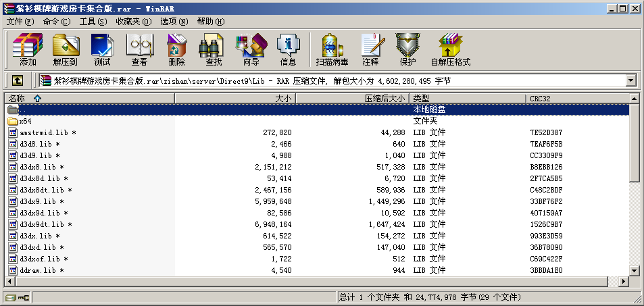Sort by CRC32 column header
This screenshot has height=306, width=644.
[578, 99]
